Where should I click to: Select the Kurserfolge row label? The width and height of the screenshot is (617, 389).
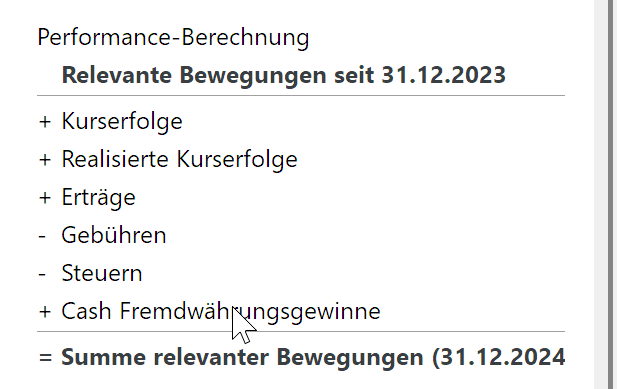pyautogui.click(x=122, y=121)
